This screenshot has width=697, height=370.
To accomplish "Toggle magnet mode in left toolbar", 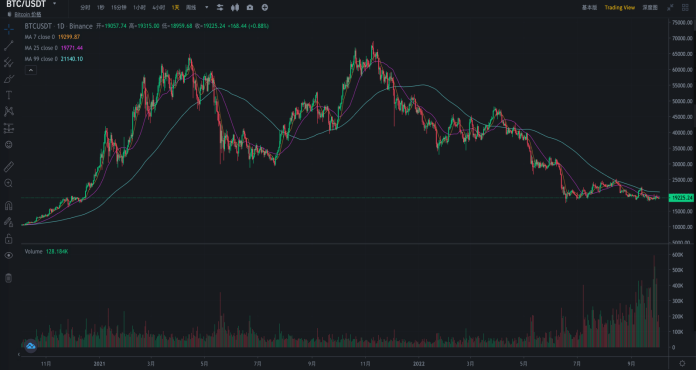I will pyautogui.click(x=8, y=205).
